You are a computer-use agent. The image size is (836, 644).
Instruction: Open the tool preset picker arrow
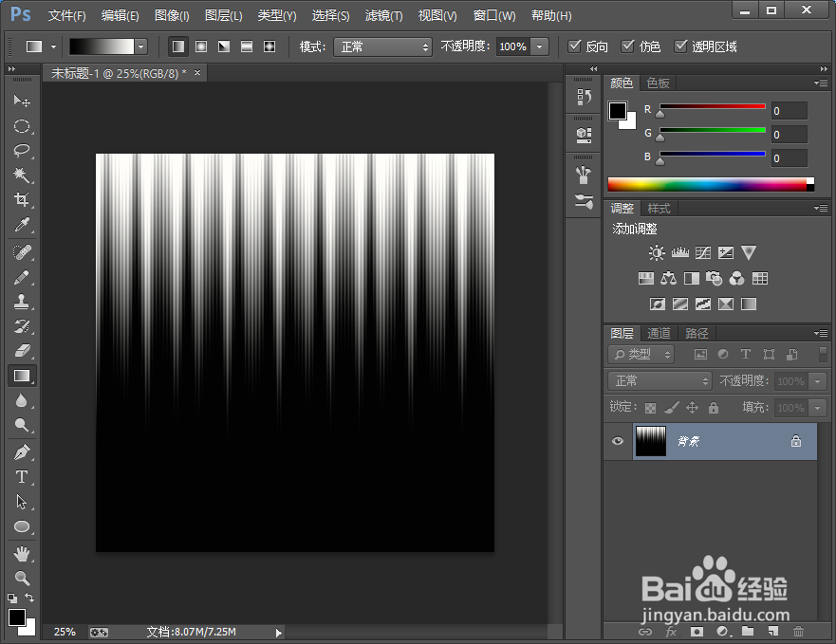[x=53, y=46]
